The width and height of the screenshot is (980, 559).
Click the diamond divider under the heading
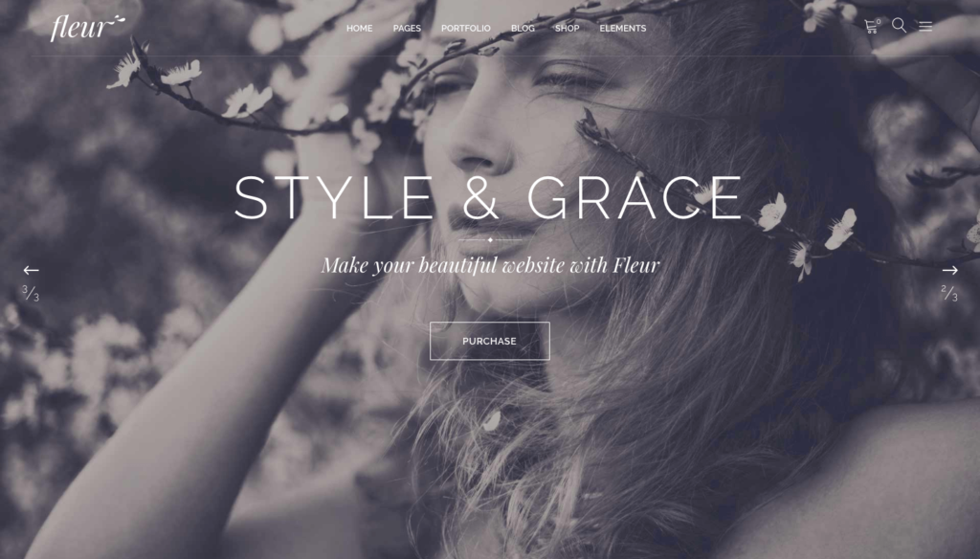[x=490, y=239]
